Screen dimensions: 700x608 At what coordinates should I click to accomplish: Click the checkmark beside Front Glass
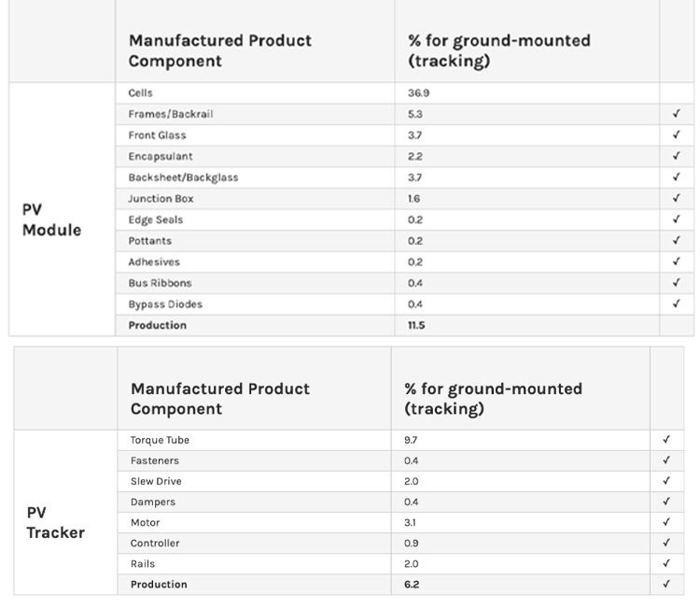677,134
